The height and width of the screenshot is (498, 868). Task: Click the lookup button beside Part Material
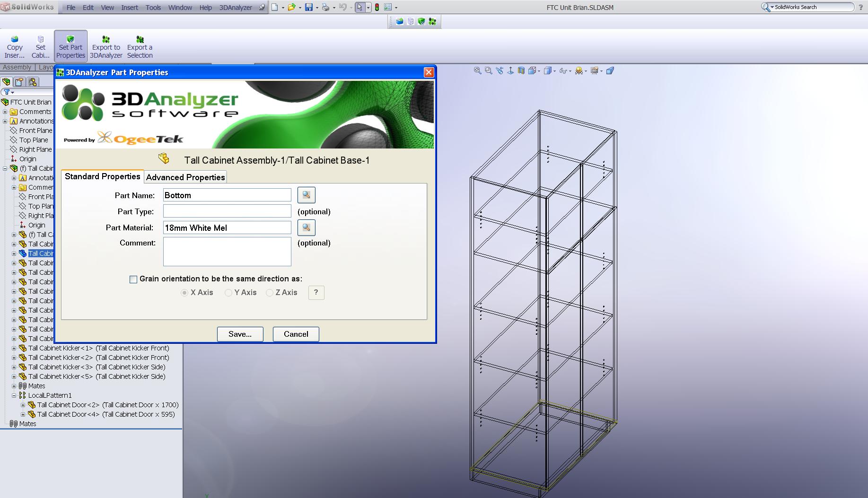306,227
